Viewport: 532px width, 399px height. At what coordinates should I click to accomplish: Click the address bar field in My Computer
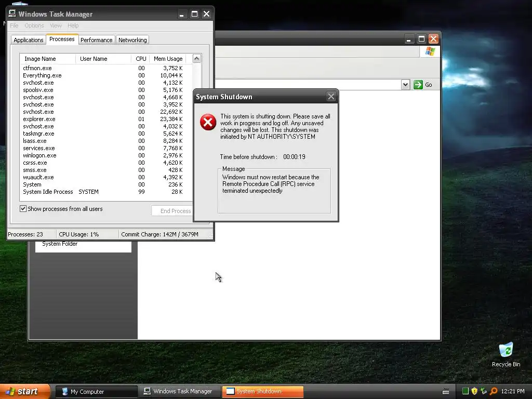(308, 85)
